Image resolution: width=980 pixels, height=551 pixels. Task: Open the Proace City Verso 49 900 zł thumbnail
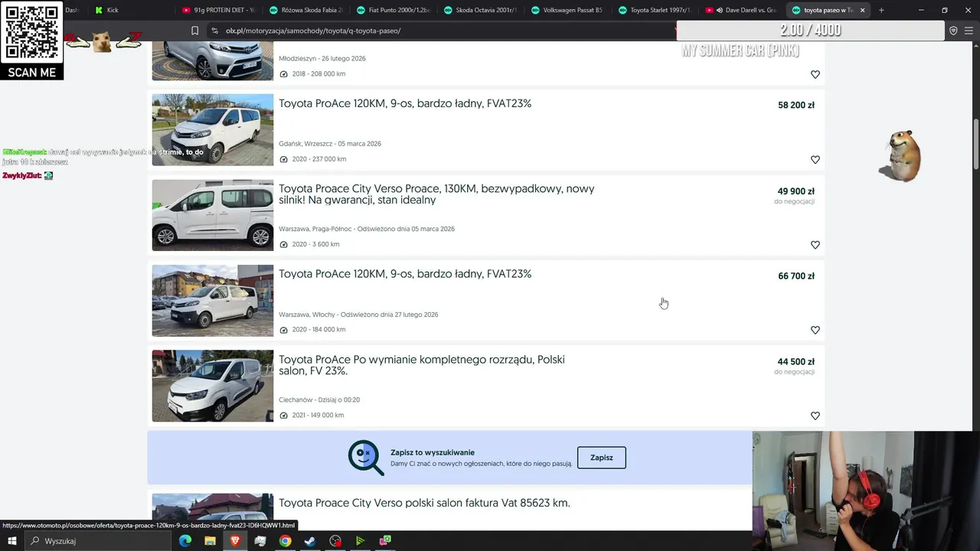[x=213, y=215]
